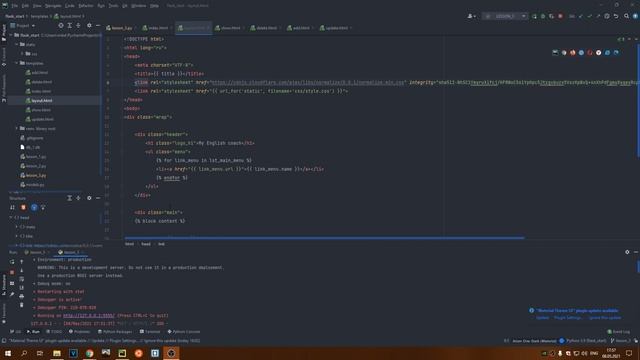
Task: Select layout.html in project tree
Action: click(x=42, y=100)
